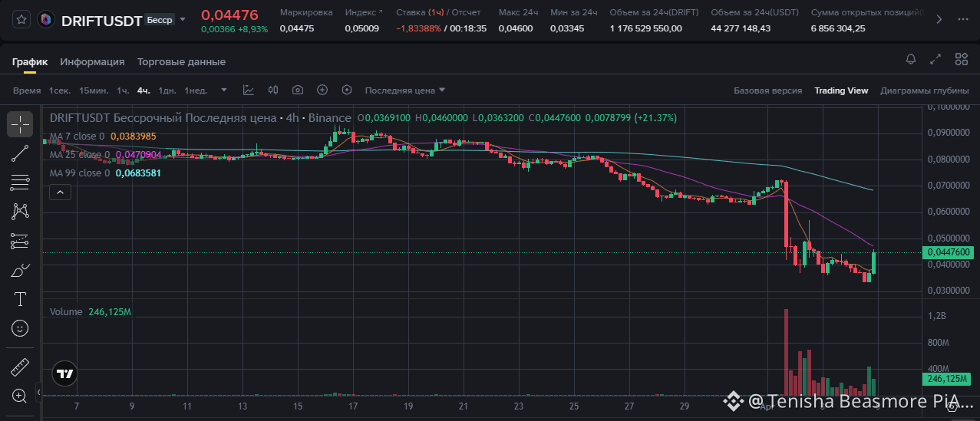Click the last price 0,04476 in header

229,15
